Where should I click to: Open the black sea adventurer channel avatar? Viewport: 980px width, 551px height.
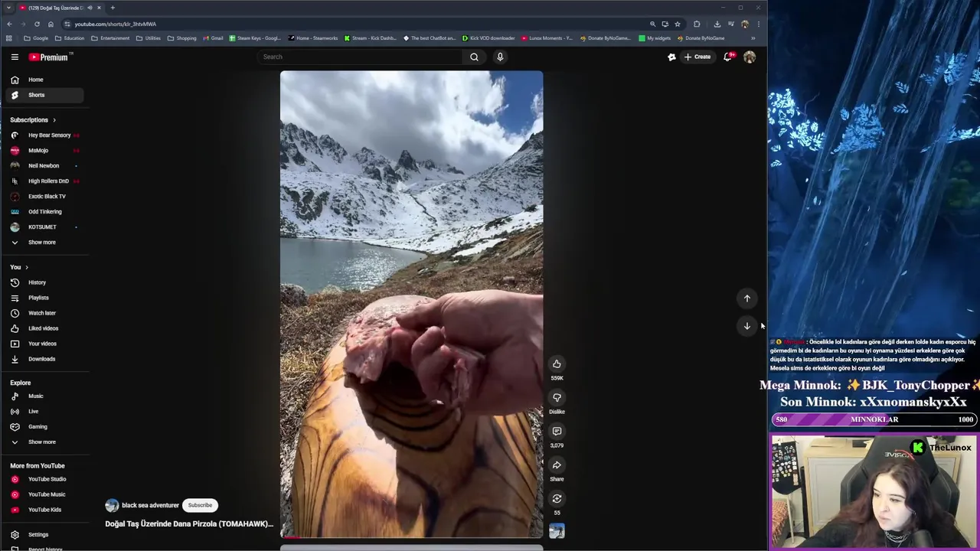click(x=112, y=505)
